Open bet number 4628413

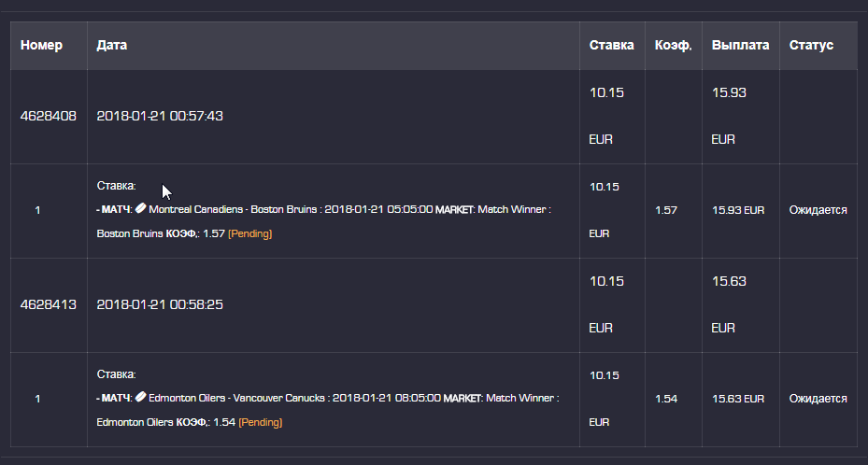click(x=49, y=304)
